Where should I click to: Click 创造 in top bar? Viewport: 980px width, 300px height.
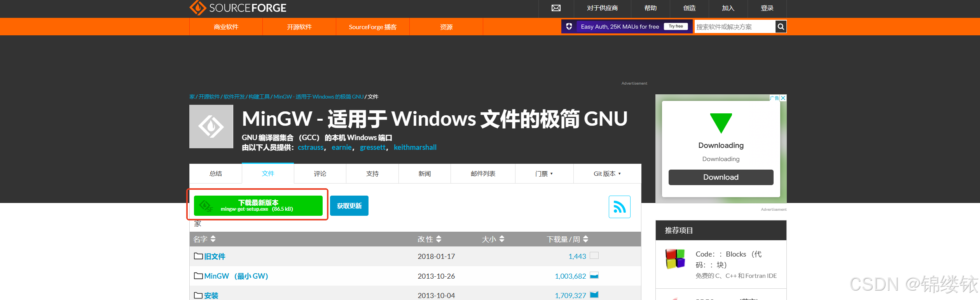tap(689, 8)
